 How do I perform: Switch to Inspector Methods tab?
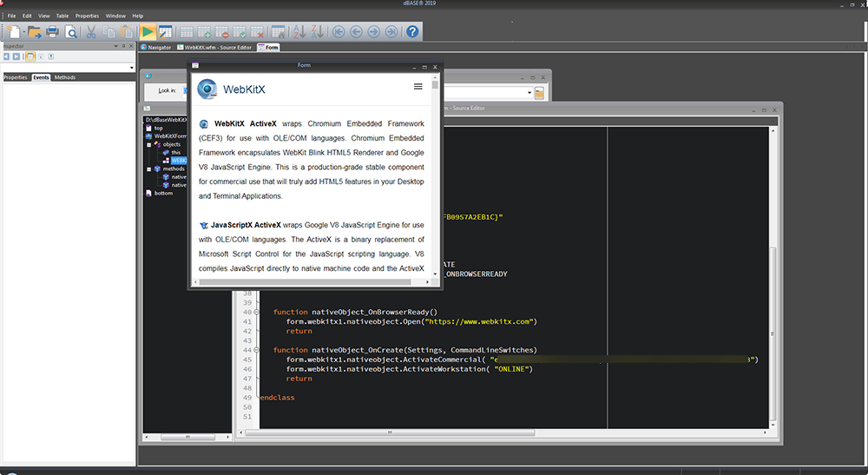[65, 77]
